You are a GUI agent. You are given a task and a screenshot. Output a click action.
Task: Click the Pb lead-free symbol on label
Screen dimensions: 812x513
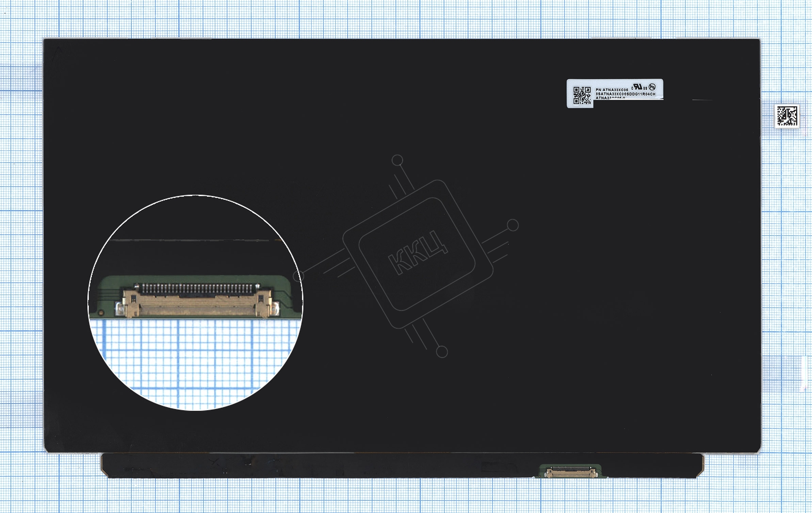coord(652,87)
